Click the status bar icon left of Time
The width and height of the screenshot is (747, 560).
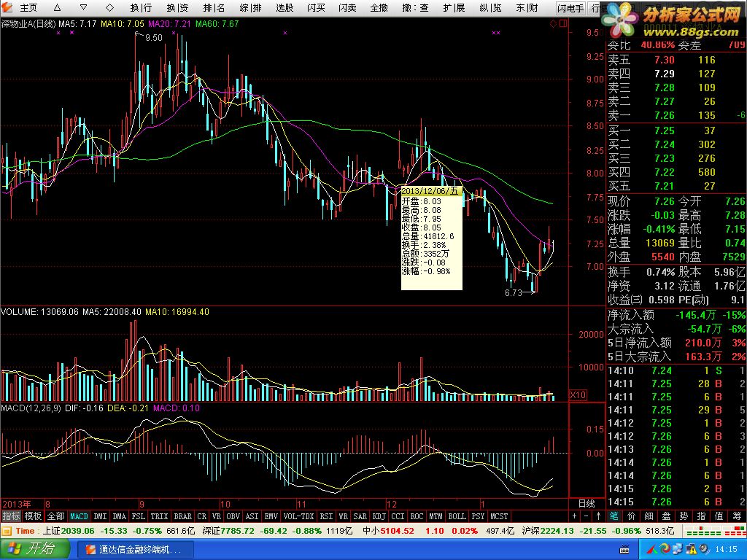pos(7,531)
